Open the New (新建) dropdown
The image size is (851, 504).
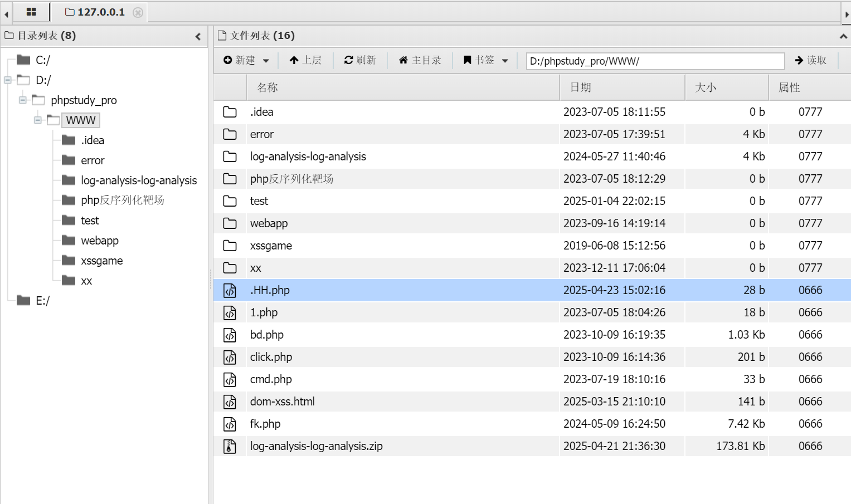[246, 60]
